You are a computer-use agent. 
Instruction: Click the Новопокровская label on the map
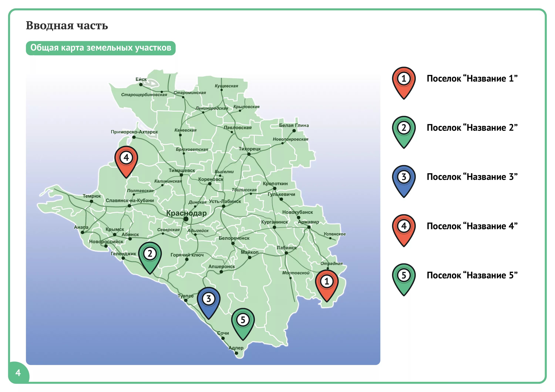tap(291, 139)
